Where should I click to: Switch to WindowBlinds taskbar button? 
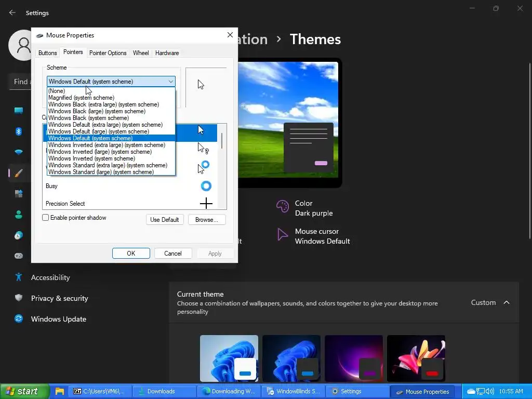[294, 391]
